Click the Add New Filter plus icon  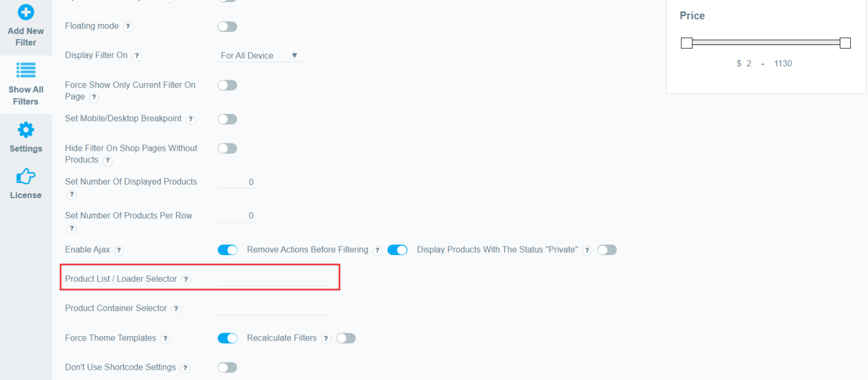(x=25, y=12)
